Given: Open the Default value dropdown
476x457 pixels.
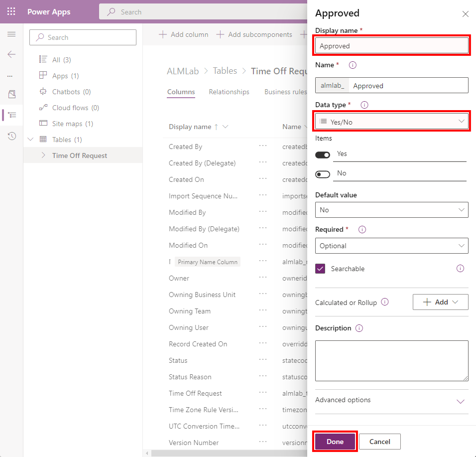Looking at the screenshot, I should tap(392, 210).
